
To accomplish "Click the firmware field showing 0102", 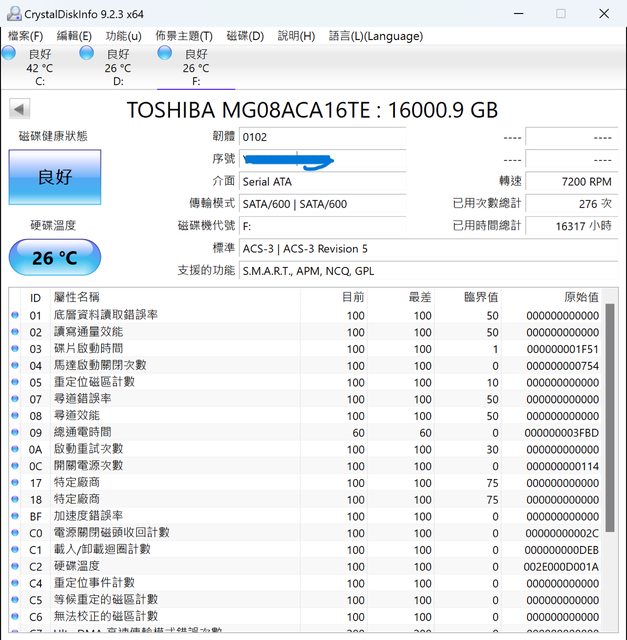I will 322,137.
